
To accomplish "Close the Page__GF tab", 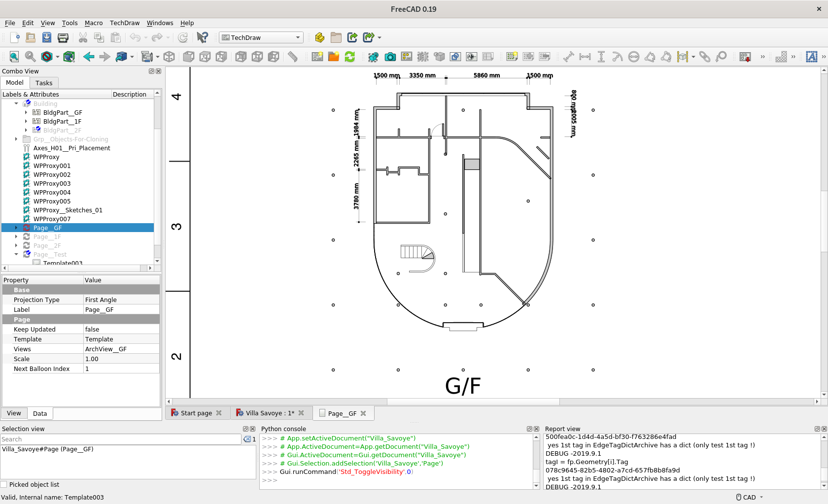I will tap(363, 413).
